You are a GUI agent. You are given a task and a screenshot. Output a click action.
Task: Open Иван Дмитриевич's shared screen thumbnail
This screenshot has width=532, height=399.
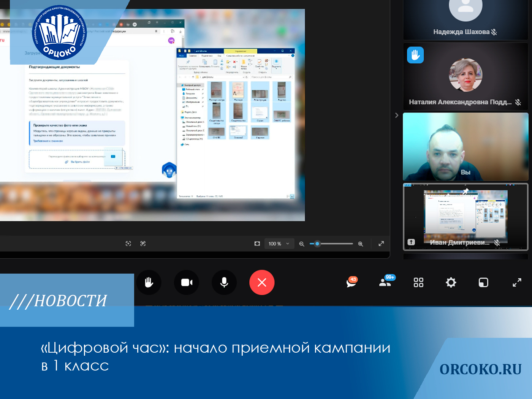click(465, 217)
